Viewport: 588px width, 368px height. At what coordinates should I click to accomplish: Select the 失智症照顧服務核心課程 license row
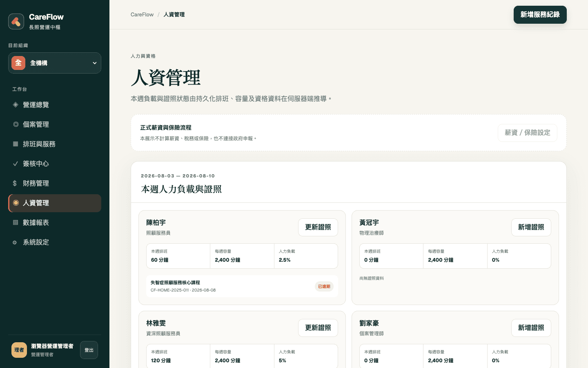(242, 286)
